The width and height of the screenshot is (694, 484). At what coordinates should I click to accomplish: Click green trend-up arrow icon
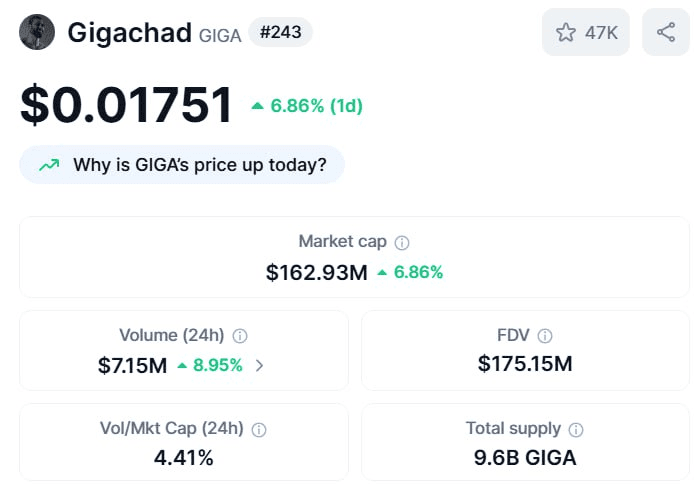tap(49, 165)
